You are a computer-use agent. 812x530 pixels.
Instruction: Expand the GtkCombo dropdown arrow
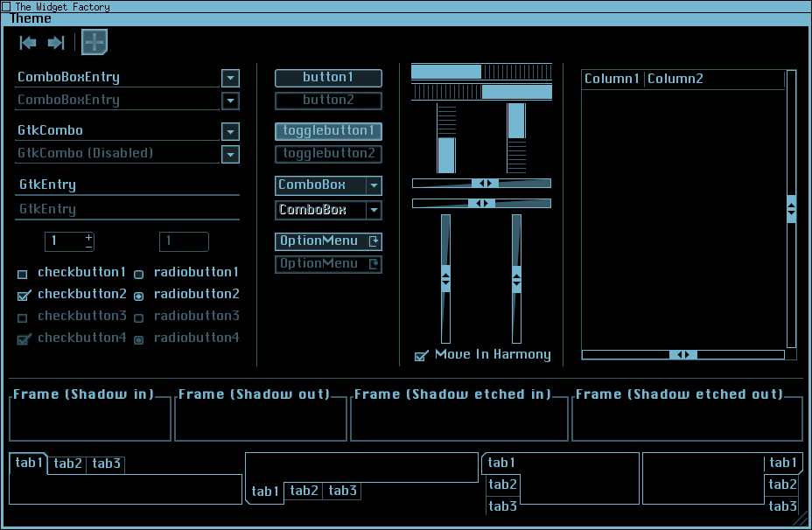pos(230,131)
